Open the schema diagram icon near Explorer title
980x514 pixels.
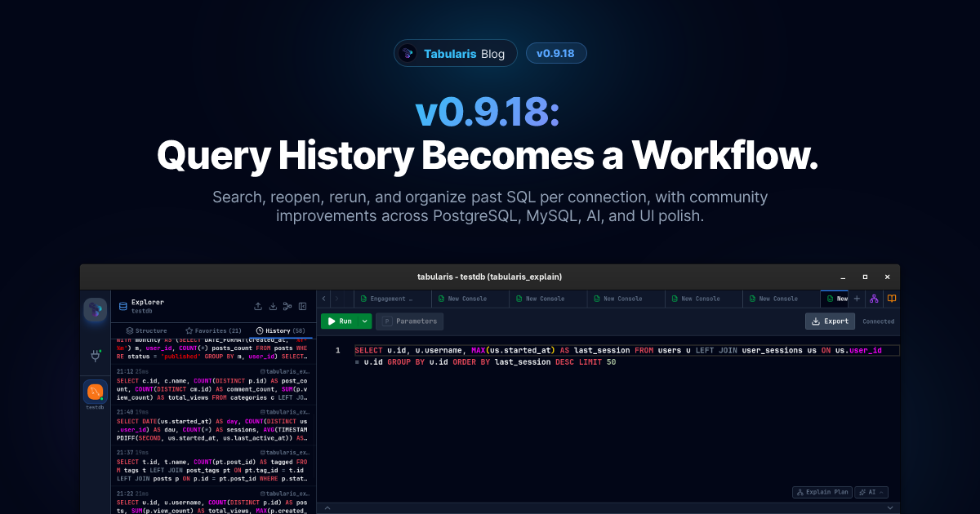tap(287, 306)
